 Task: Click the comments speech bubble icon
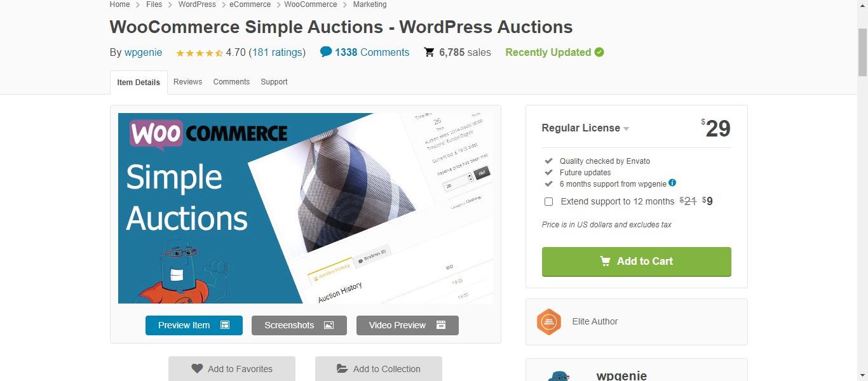click(325, 52)
